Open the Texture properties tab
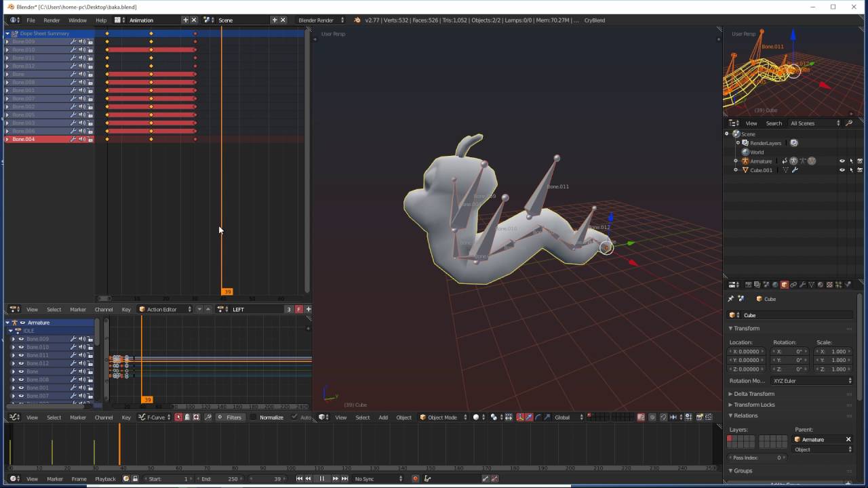 pyautogui.click(x=829, y=285)
